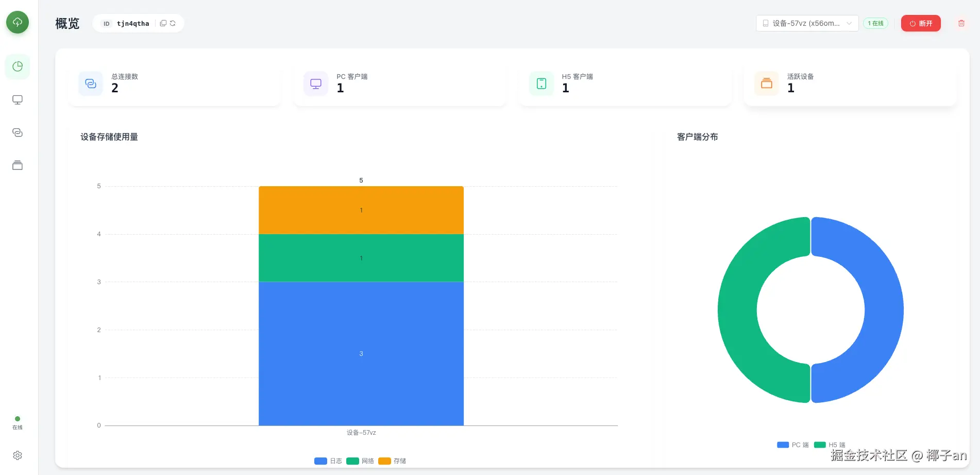Toggle the 存储 legend series
The width and height of the screenshot is (980, 475).
392,461
